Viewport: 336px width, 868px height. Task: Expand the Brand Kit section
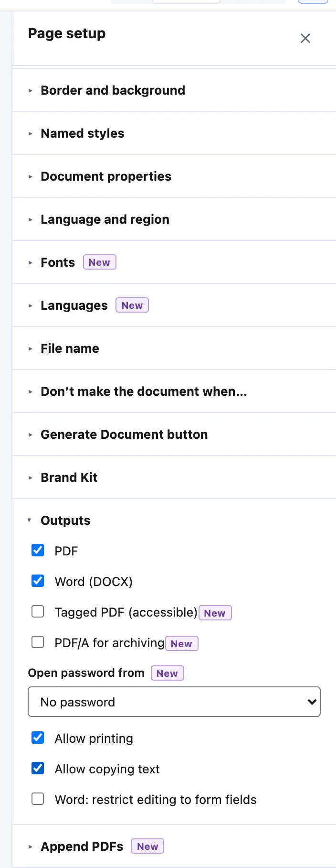[174, 477]
